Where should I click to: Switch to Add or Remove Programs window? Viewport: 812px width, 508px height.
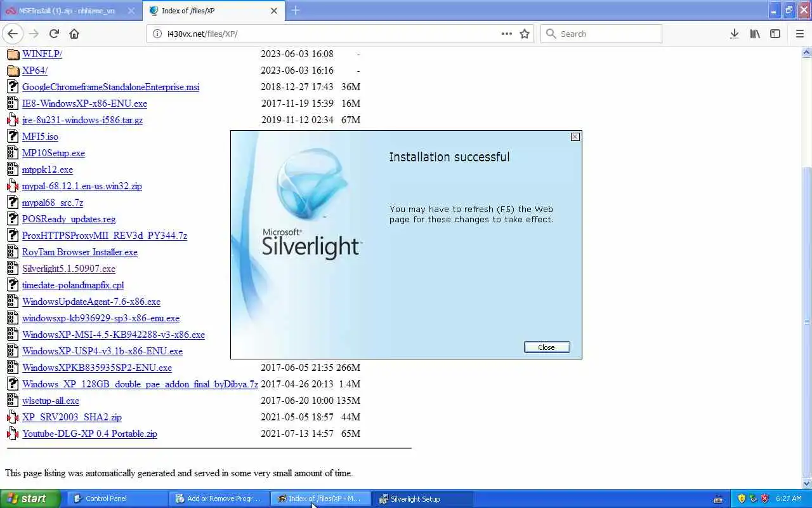(219, 498)
